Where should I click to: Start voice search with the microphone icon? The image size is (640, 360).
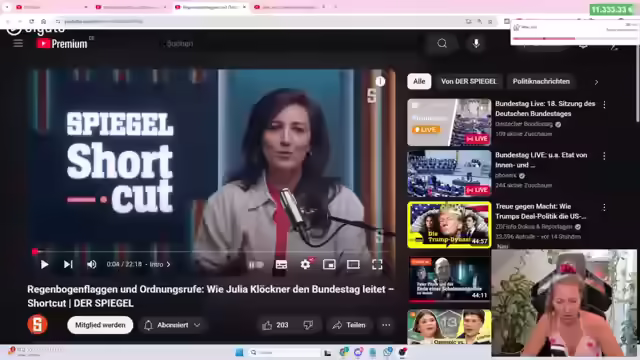(x=476, y=43)
